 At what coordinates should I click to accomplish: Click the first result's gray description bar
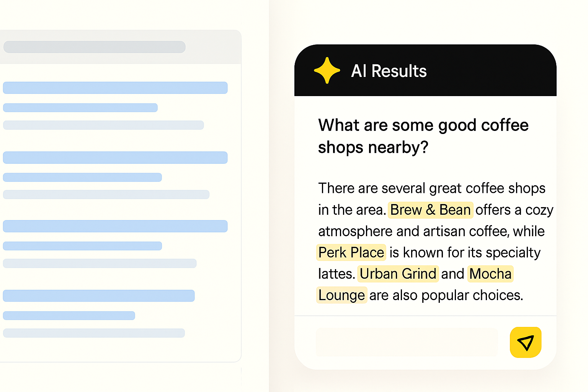click(103, 125)
